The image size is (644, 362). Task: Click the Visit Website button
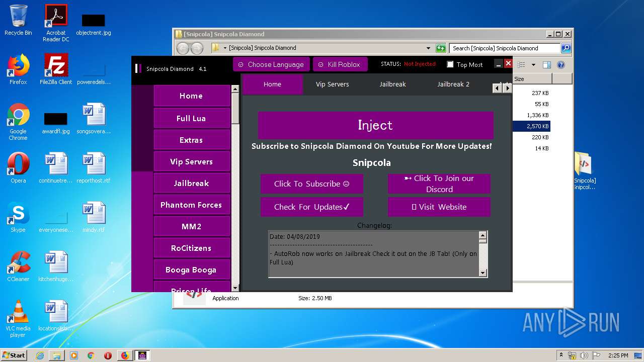pyautogui.click(x=439, y=207)
